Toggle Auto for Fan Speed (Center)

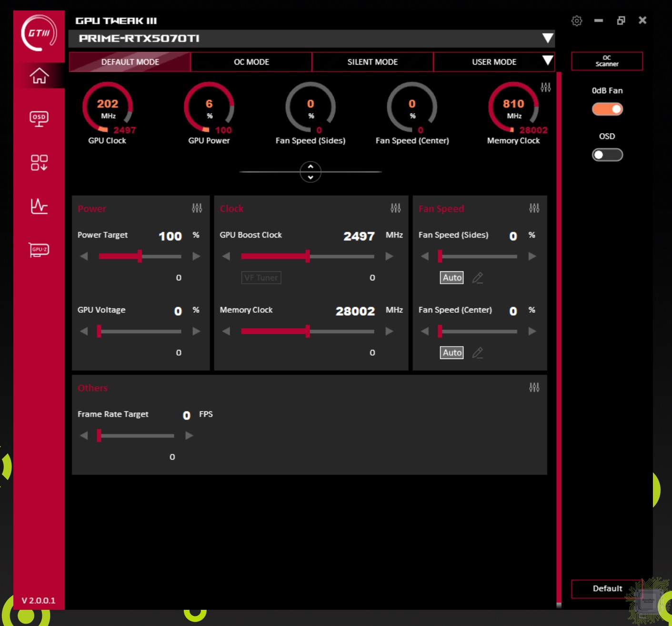(451, 353)
